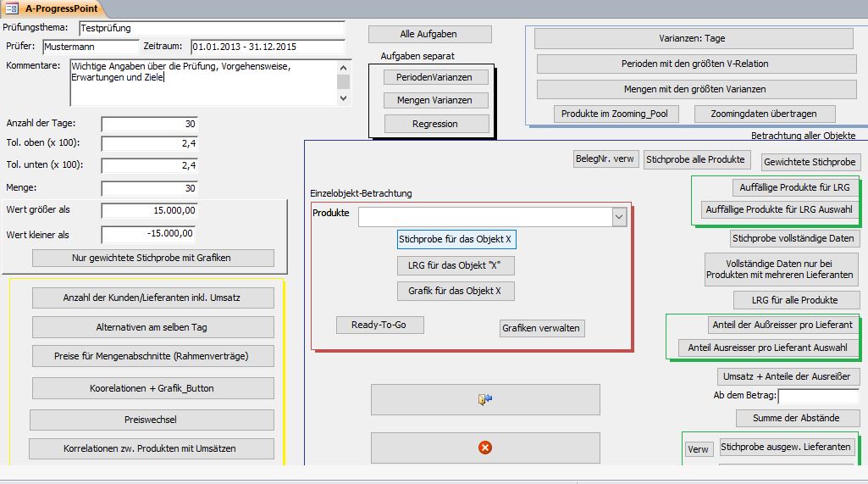This screenshot has height=484, width=868.
Task: Run the PeriodenVarianzen task
Action: point(436,77)
